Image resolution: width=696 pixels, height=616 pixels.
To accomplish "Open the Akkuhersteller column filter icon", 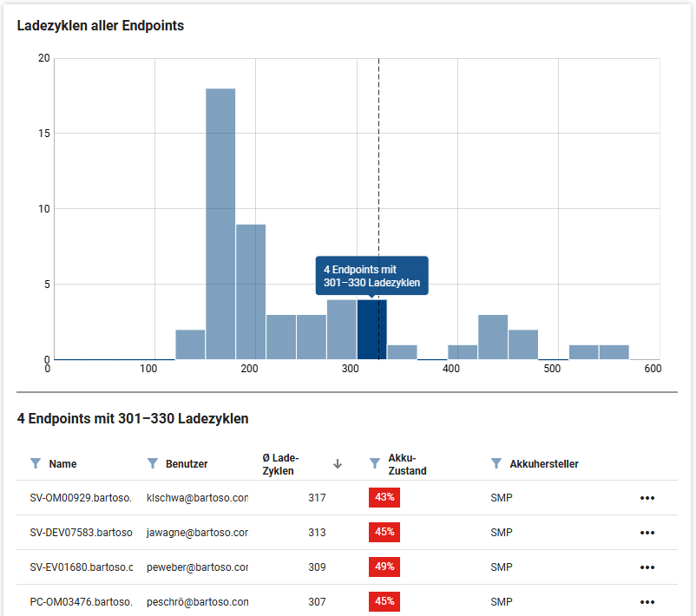I will pos(496,464).
